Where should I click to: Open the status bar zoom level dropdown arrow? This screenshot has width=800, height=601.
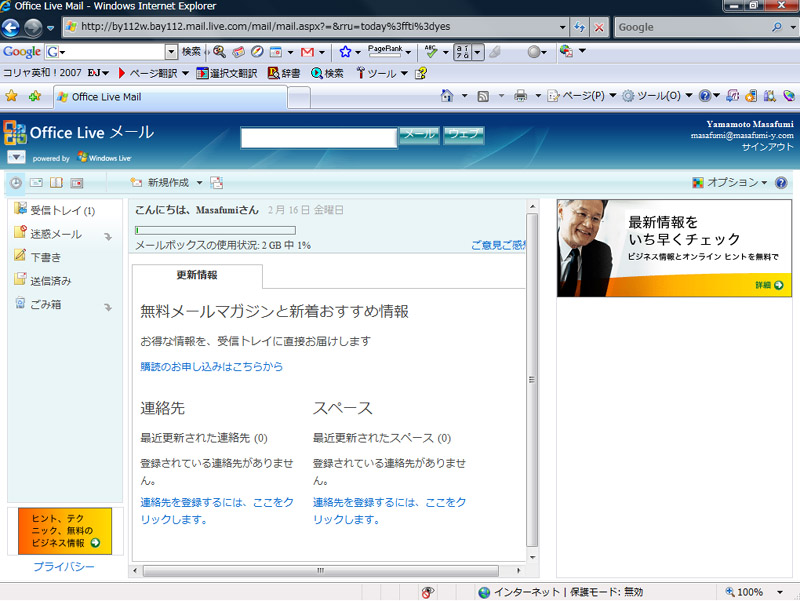coord(780,592)
